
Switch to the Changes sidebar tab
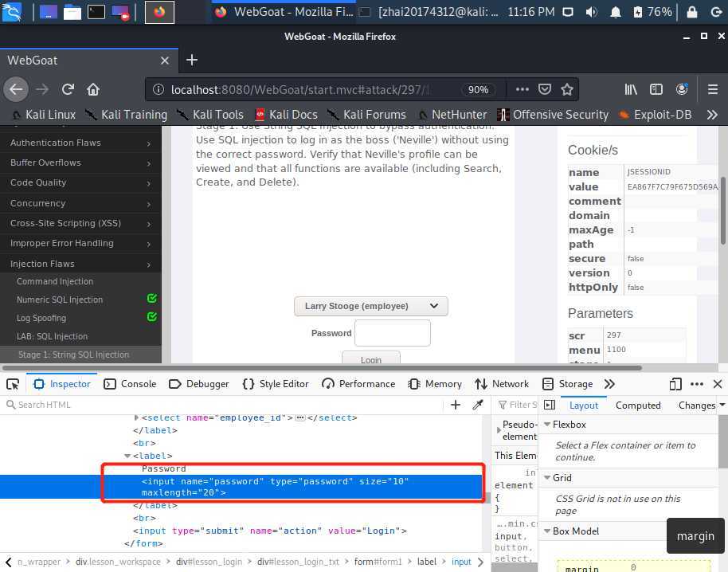click(696, 405)
